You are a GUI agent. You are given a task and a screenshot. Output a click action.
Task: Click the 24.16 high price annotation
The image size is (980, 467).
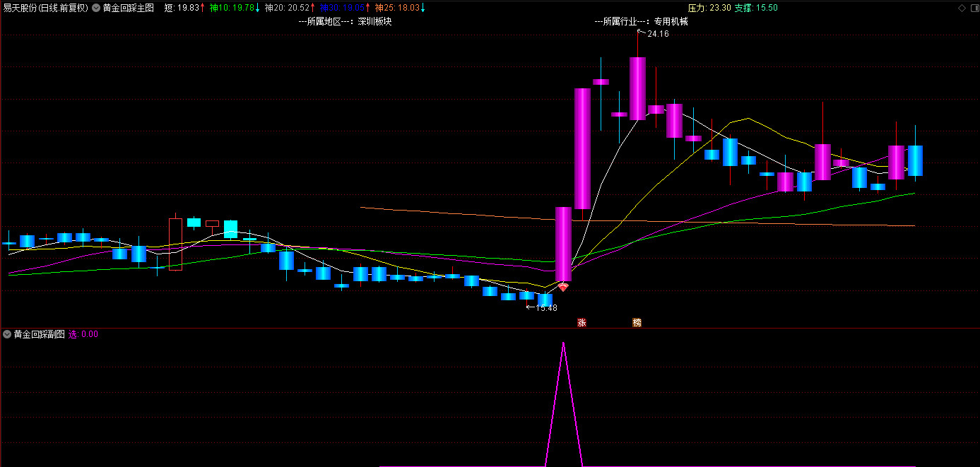(657, 34)
